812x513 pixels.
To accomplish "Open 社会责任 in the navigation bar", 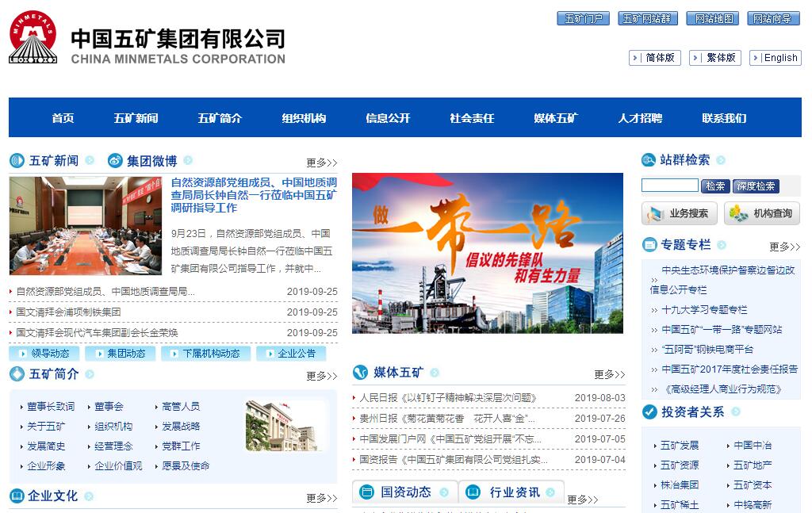I will coord(472,118).
